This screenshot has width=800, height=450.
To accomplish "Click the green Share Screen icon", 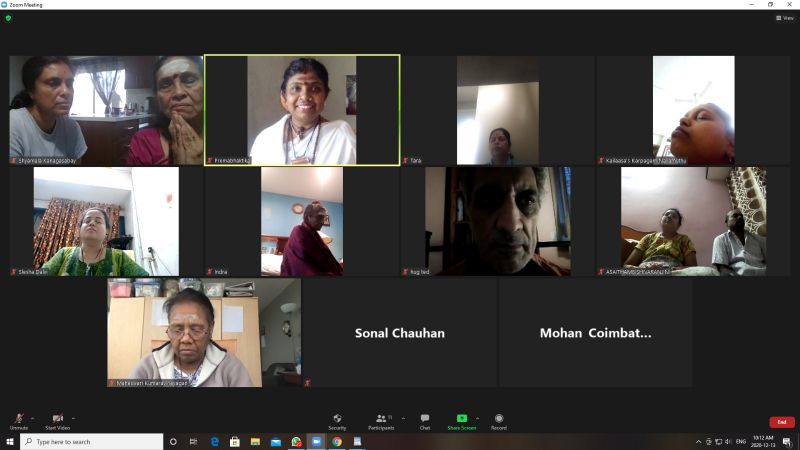I will click(461, 418).
